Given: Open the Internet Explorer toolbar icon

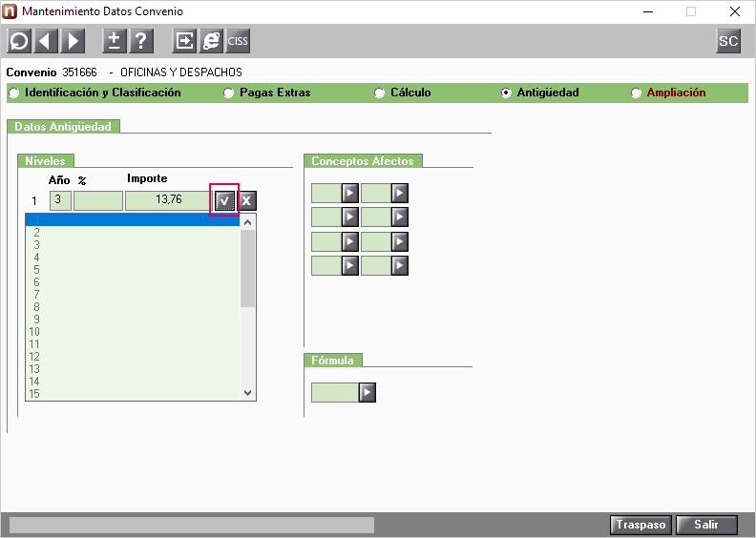Looking at the screenshot, I should coord(211,41).
